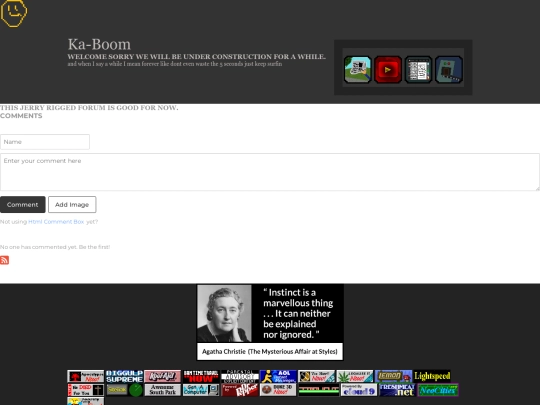Click 'No one has commented yet' text
This screenshot has height=405, width=540.
click(x=55, y=247)
